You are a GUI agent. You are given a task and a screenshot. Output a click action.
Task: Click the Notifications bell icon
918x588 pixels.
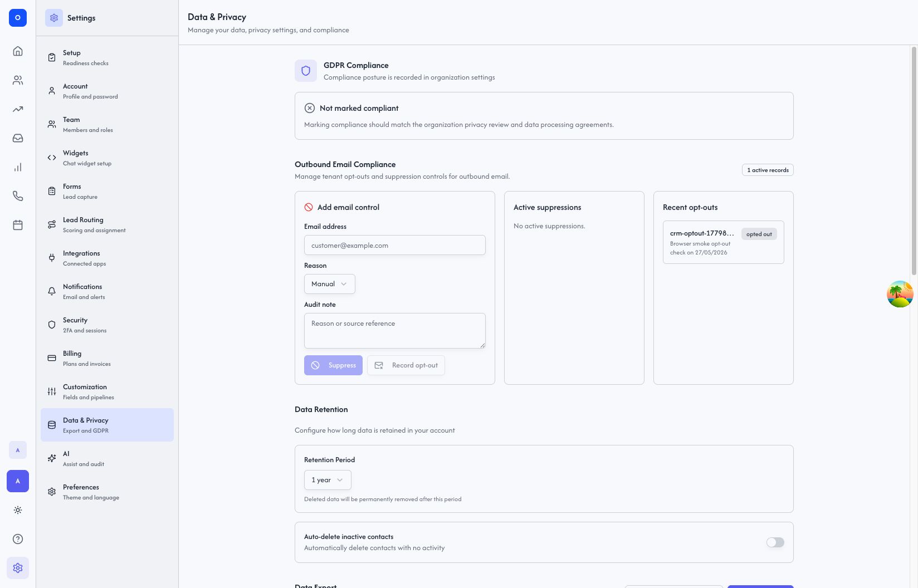(x=52, y=291)
